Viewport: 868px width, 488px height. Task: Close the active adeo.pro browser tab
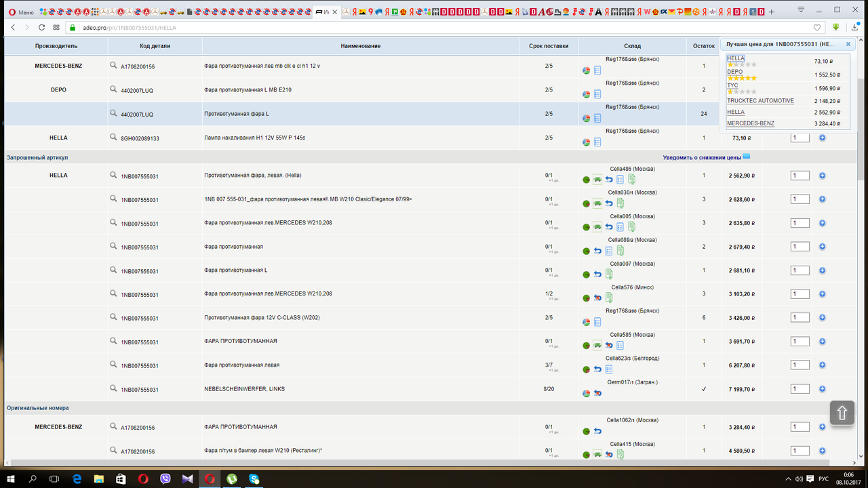334,12
